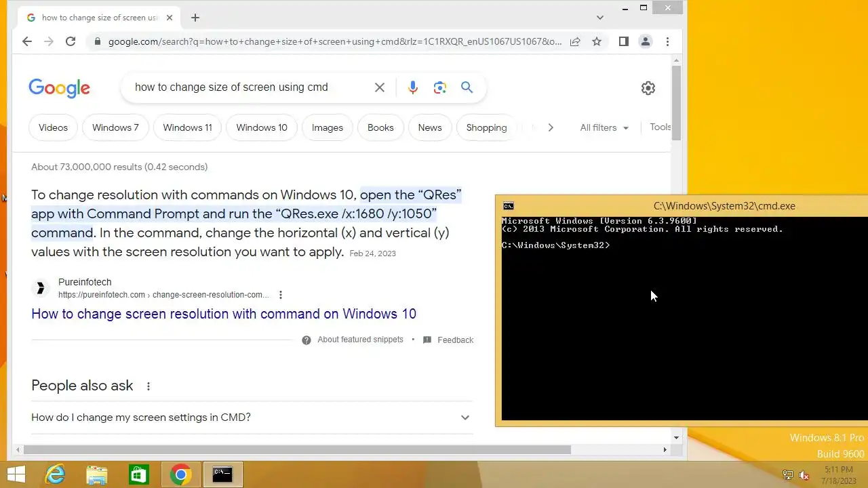Select the Images filter chip
Screen dimensions: 868x488
(328, 127)
